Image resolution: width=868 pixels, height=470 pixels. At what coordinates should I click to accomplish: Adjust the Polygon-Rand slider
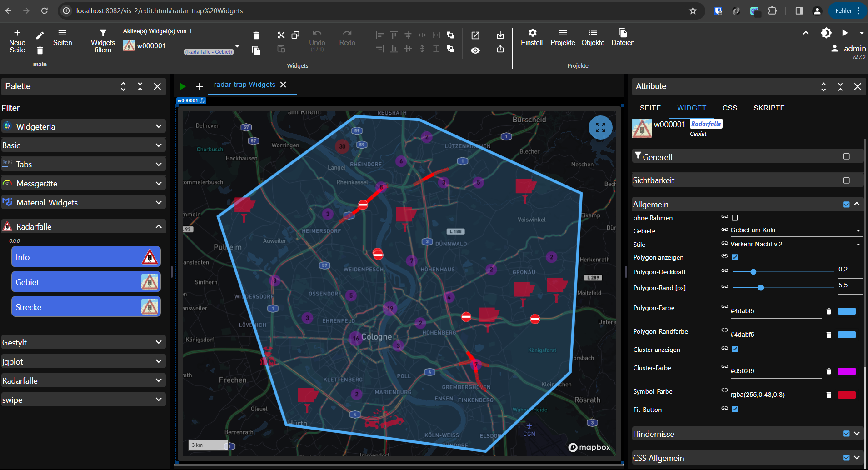783,288
